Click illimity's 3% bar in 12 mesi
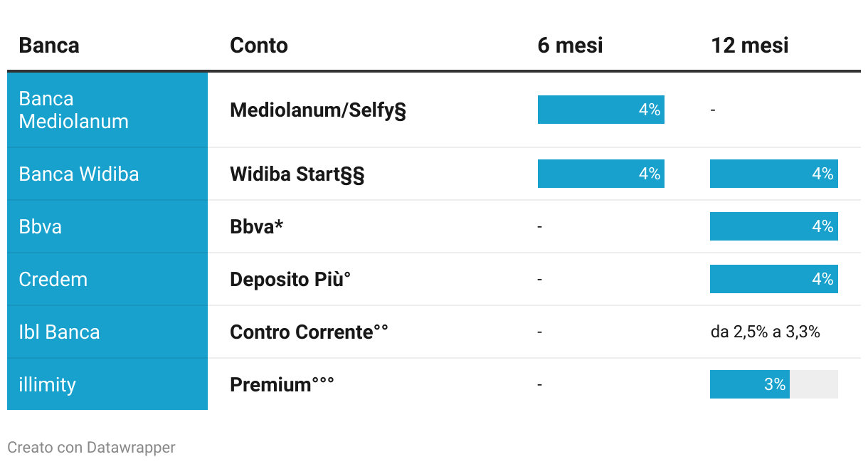This screenshot has width=868, height=464. pos(749,384)
